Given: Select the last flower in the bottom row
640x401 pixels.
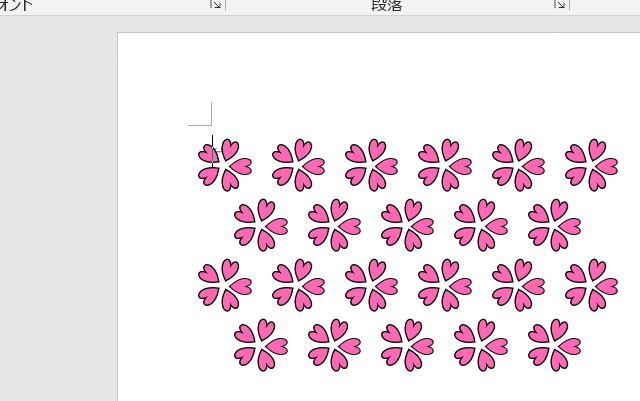Looking at the screenshot, I should click(554, 345).
